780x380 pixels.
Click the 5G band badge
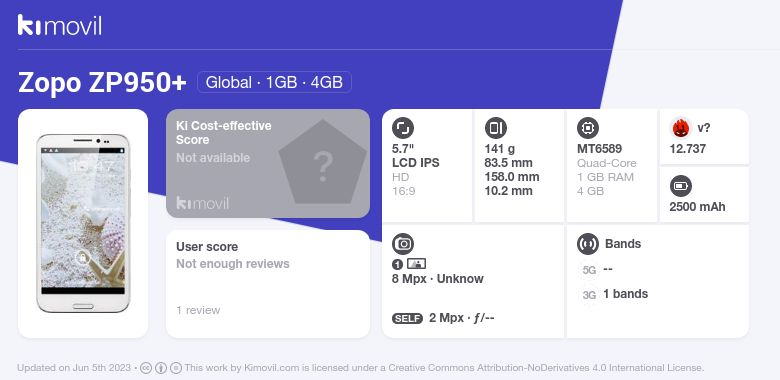tap(589, 270)
